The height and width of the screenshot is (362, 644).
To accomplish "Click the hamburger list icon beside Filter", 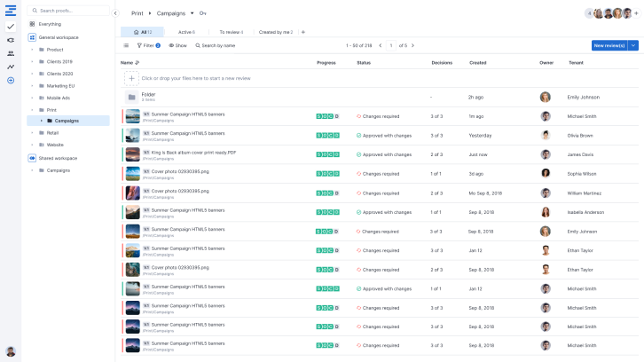I will 126,45.
